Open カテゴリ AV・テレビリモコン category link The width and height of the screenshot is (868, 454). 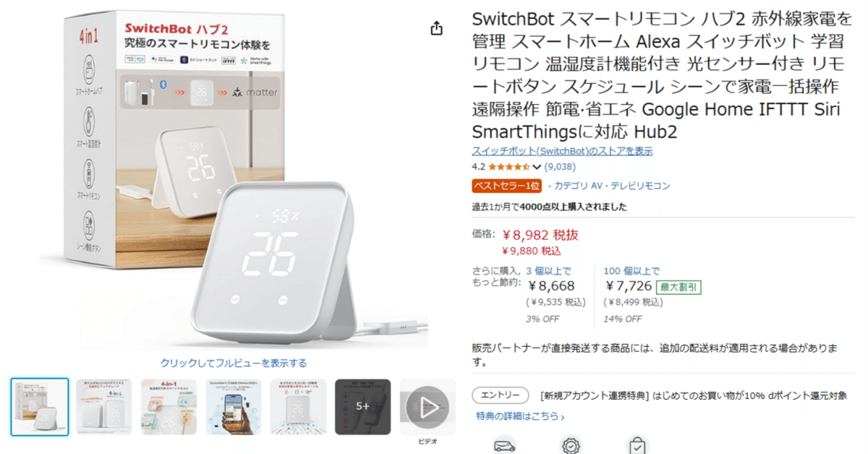pyautogui.click(x=612, y=186)
